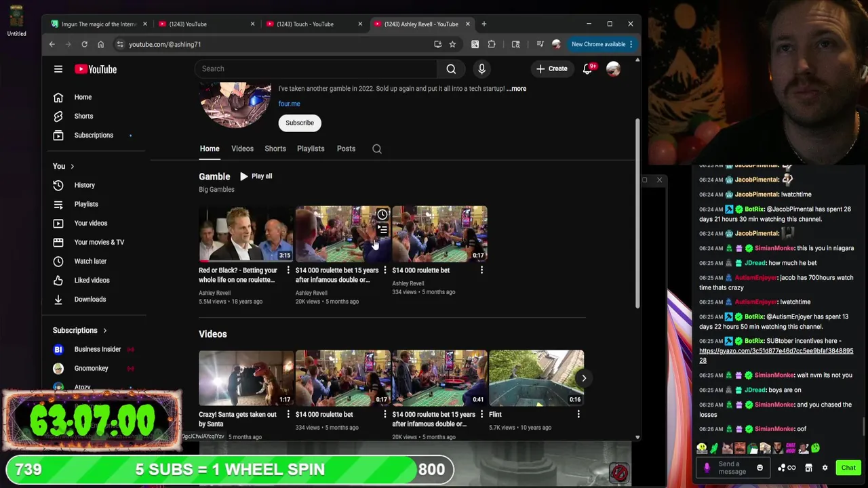Click the Send a message field
The image size is (868, 488).
pos(733,468)
